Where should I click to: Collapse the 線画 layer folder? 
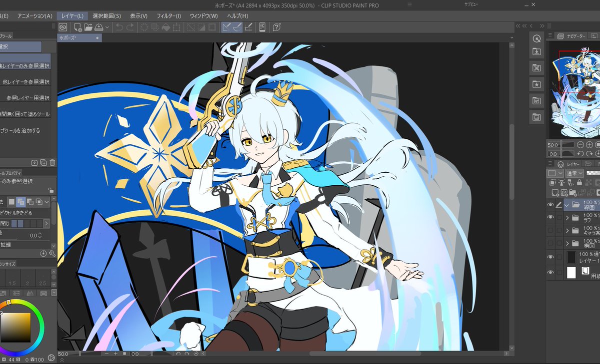[566, 205]
